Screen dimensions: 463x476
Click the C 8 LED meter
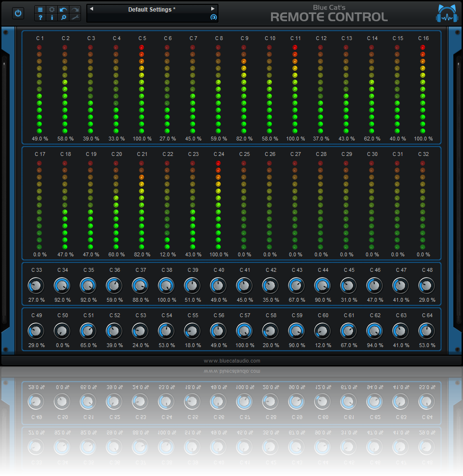(218, 89)
